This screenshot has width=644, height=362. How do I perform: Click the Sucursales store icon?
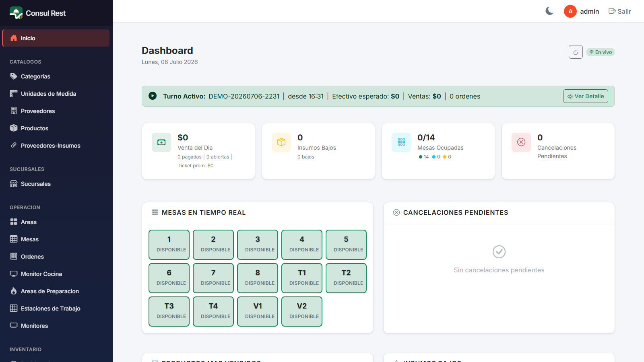coord(14,184)
